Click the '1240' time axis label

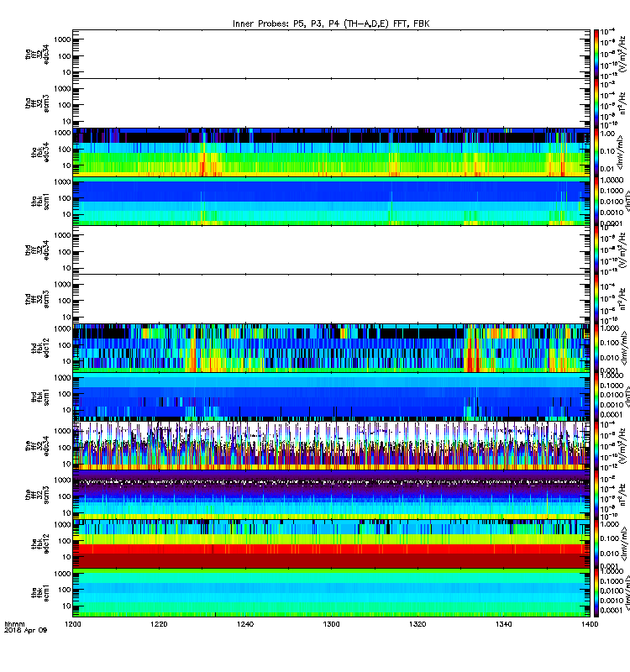(245, 624)
